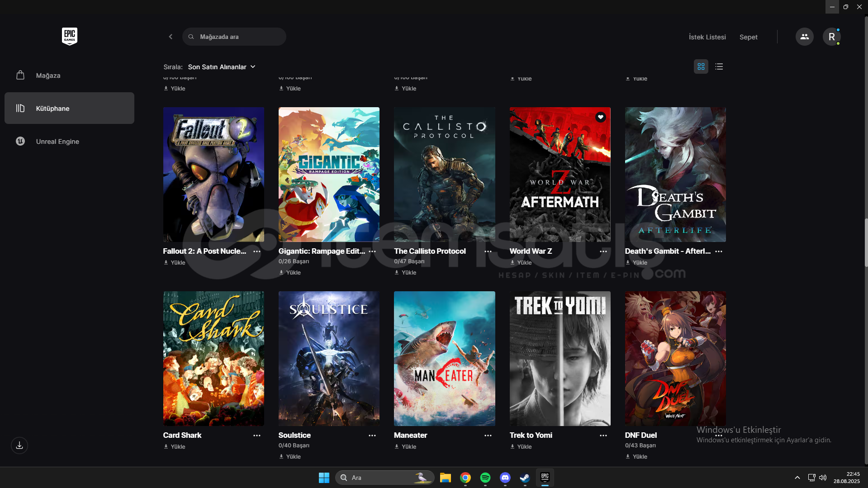Open Discord from taskbar
868x488 pixels.
(x=505, y=478)
